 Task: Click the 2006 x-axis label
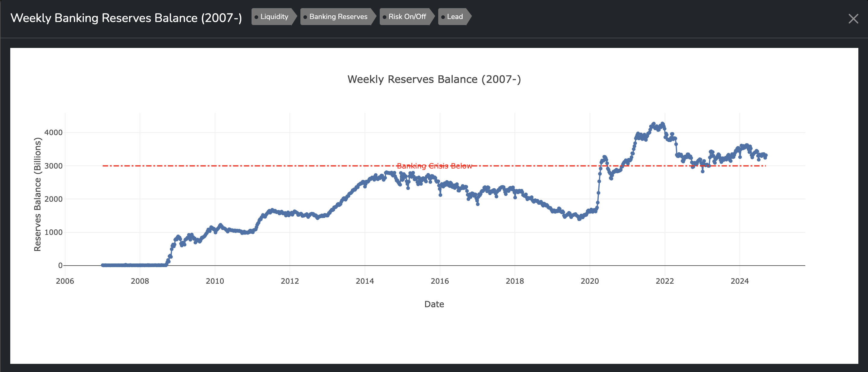(65, 281)
